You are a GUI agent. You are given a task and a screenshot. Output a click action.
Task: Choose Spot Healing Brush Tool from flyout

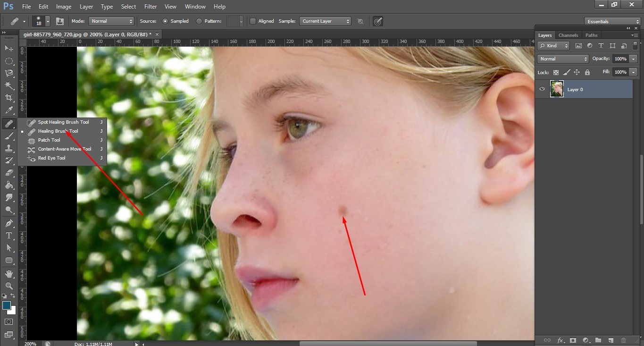click(62, 122)
